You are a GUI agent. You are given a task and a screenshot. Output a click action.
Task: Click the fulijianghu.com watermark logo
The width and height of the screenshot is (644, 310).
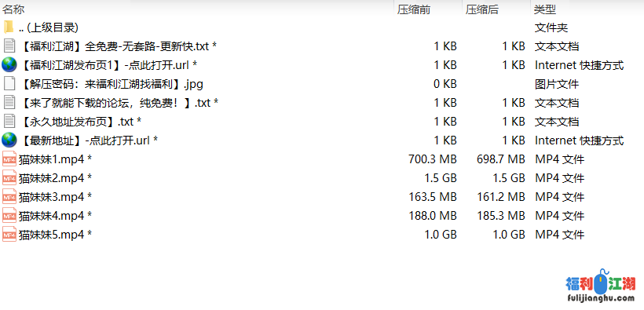click(601, 286)
